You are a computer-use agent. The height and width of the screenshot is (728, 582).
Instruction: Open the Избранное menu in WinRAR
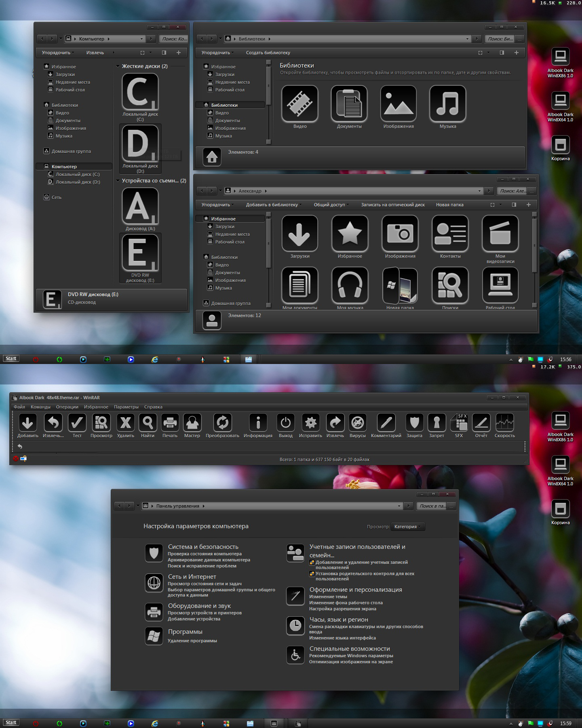click(x=96, y=407)
